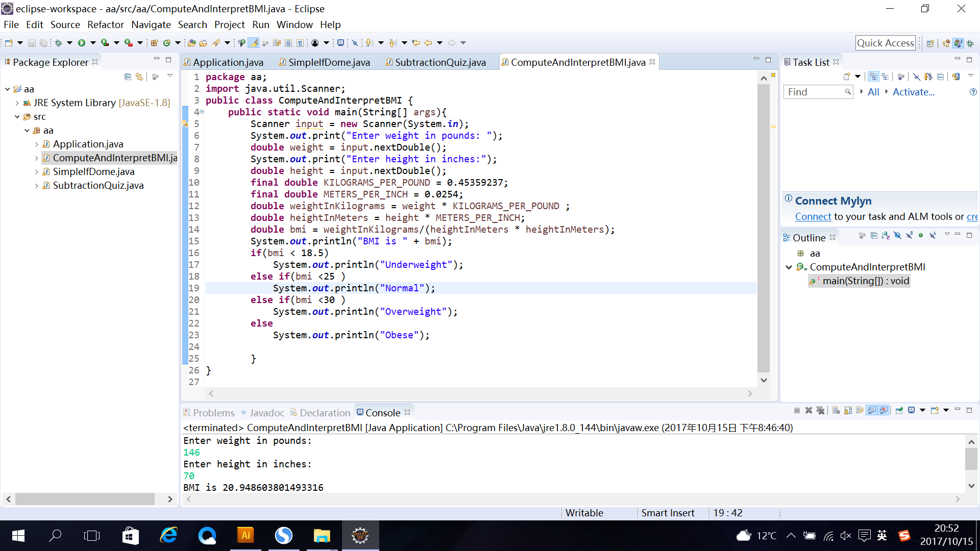Viewport: 980px width, 551px height.
Task: Click the Search flashlight icon in toolbar
Action: click(216, 43)
